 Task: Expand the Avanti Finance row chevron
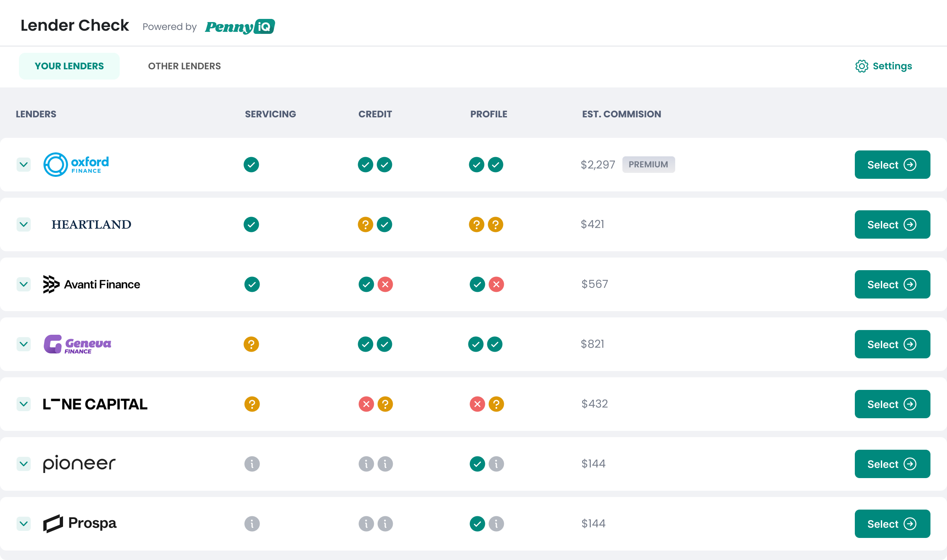click(24, 284)
